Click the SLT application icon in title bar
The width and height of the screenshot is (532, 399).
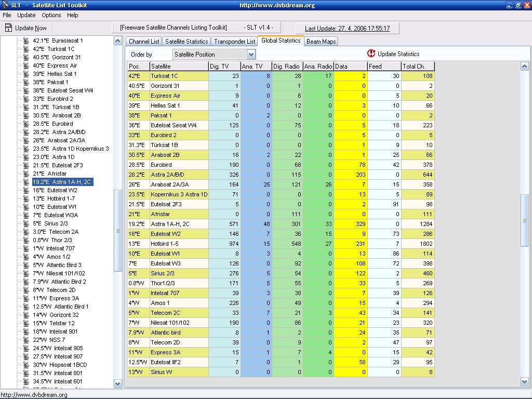tap(5, 5)
